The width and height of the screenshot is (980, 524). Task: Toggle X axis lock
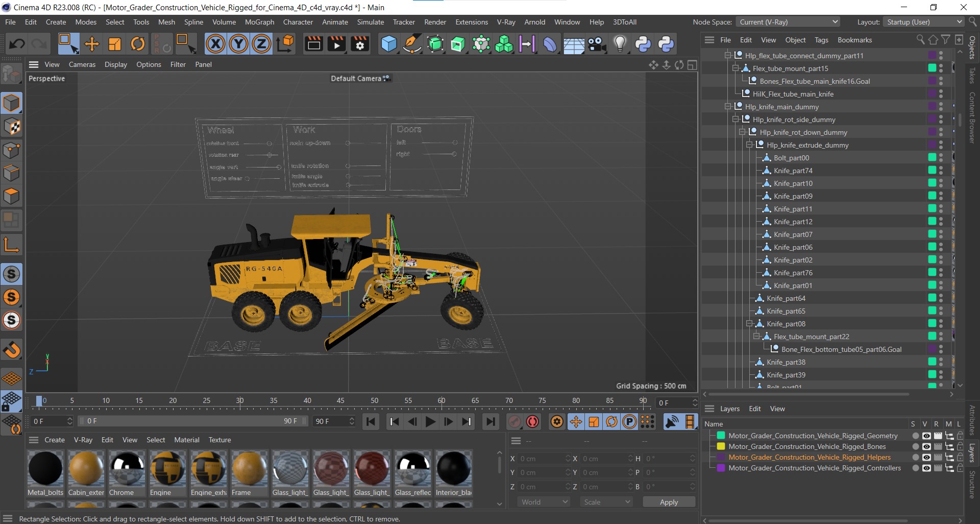(215, 44)
